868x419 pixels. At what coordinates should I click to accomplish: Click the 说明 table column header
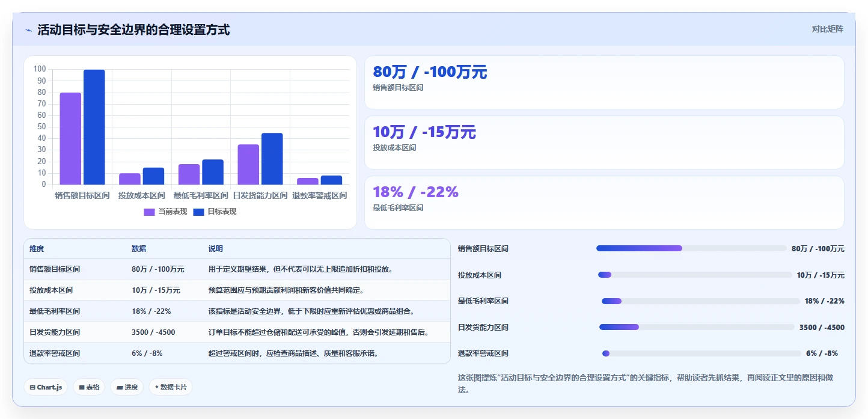[216, 248]
